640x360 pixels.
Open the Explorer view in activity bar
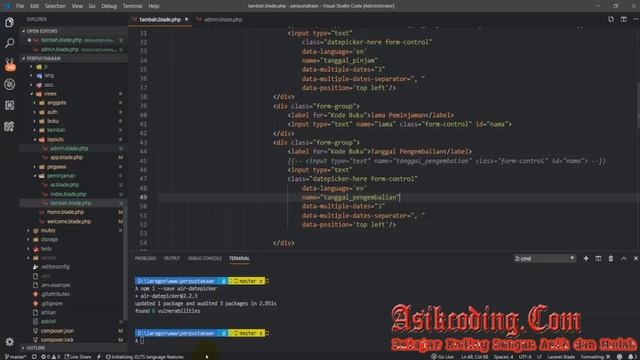[9, 22]
